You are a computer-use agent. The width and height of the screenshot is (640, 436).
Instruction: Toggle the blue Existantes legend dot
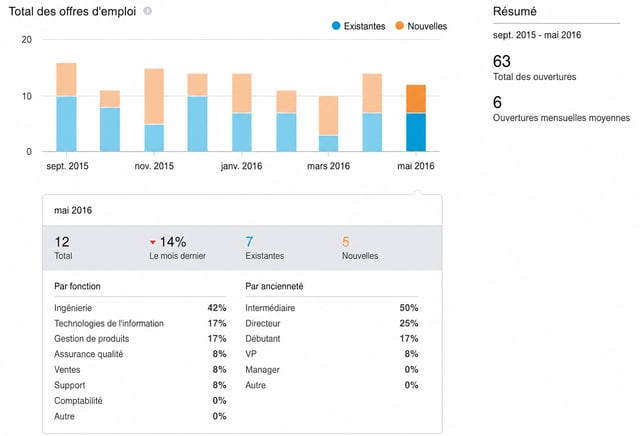click(x=336, y=26)
